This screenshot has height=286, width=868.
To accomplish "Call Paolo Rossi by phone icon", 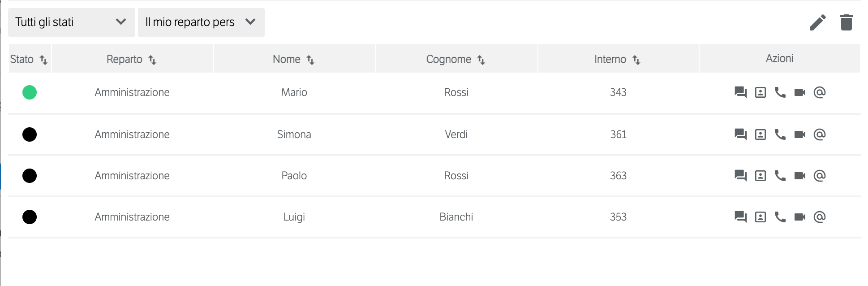I will click(780, 176).
